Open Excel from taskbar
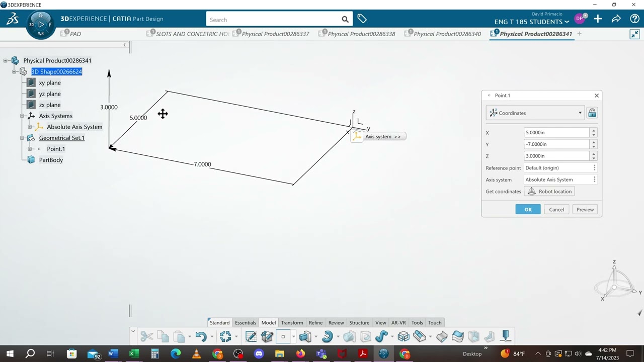644x362 pixels. coord(134,354)
